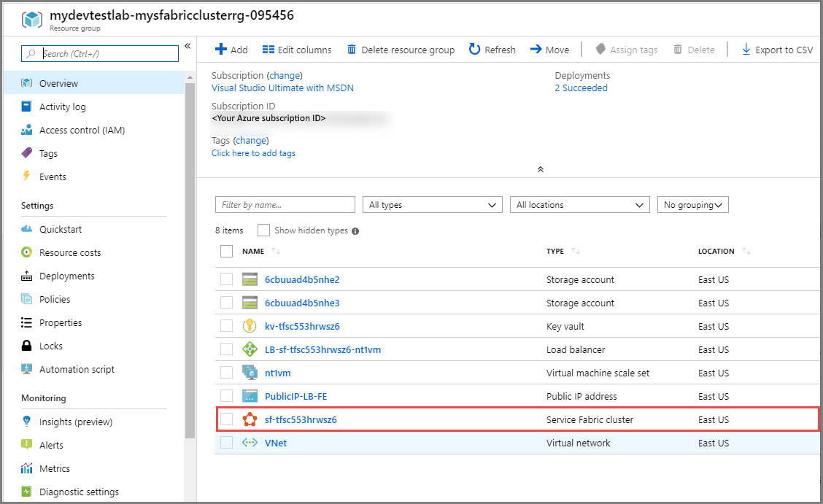Viewport: 823px width, 504px height.
Task: Open the VNet resource link
Action: coord(276,443)
